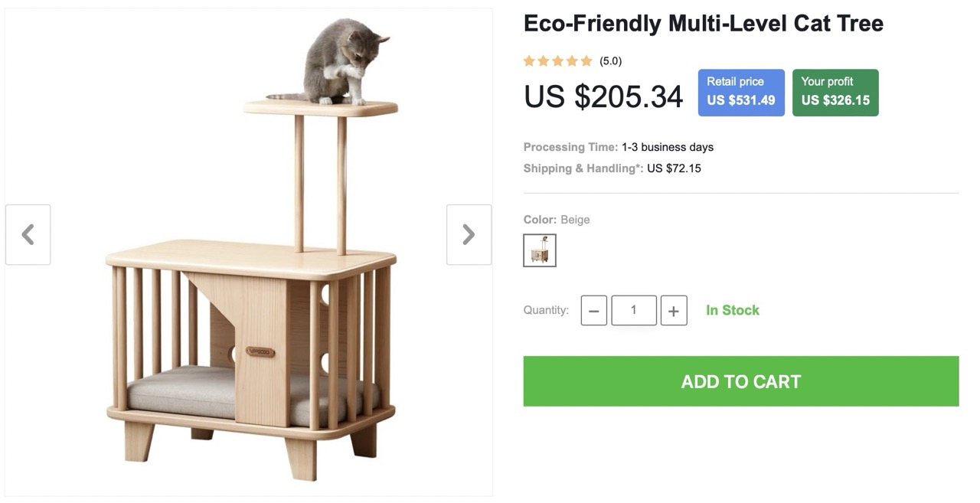The height and width of the screenshot is (503, 980).
Task: Click the In Stock status text
Action: 732,310
